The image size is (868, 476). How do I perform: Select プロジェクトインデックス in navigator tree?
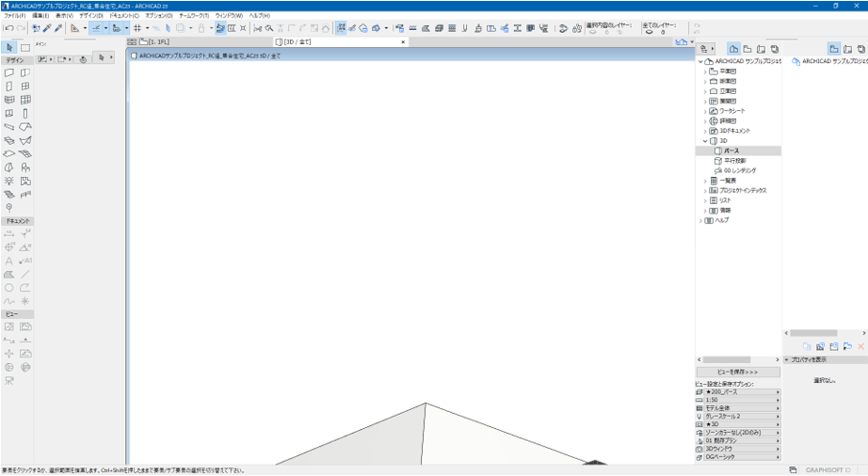tap(743, 191)
